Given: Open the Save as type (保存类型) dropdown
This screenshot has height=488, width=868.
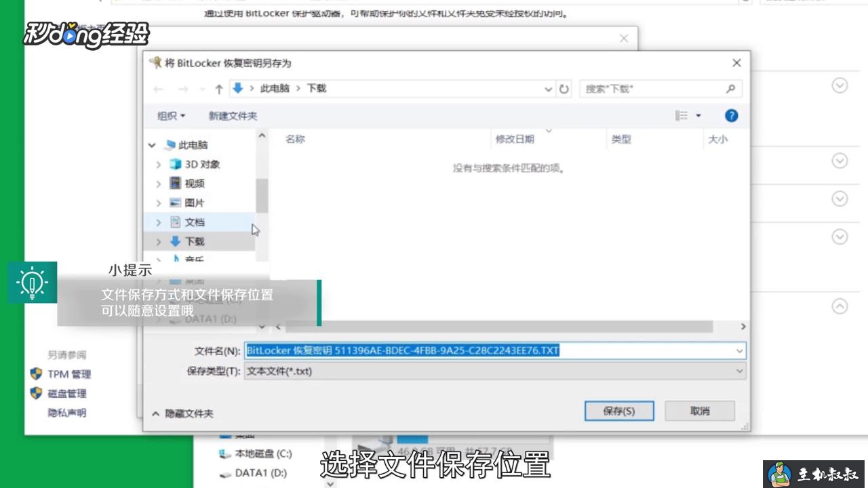Looking at the screenshot, I should coord(495,371).
